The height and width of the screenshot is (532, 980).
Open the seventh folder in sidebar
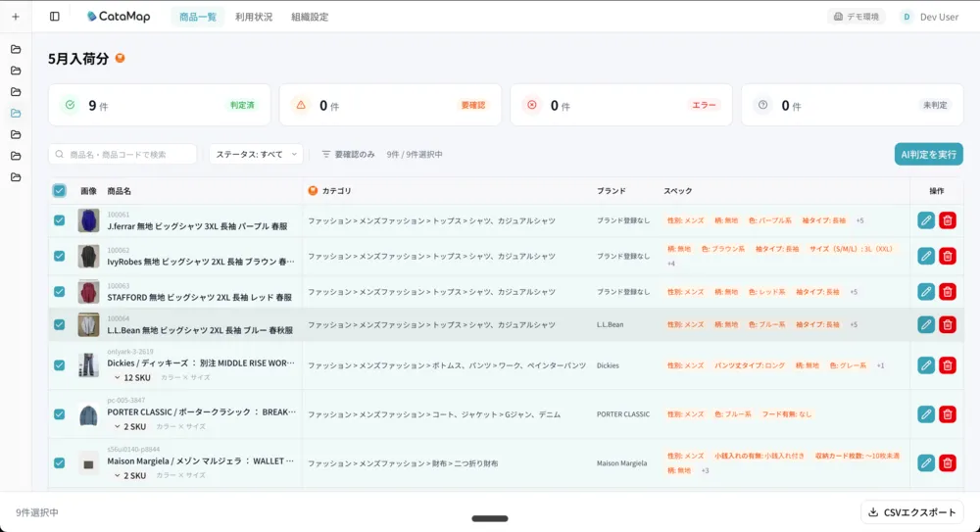(x=16, y=177)
